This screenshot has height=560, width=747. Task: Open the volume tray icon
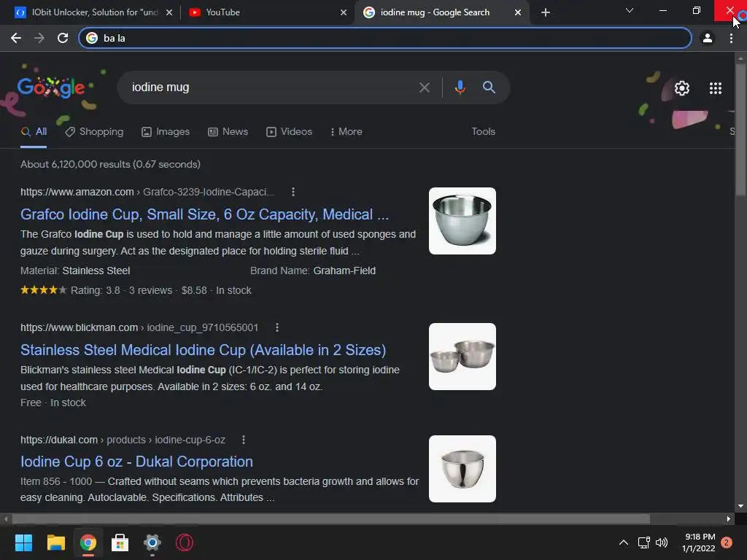coord(662,542)
